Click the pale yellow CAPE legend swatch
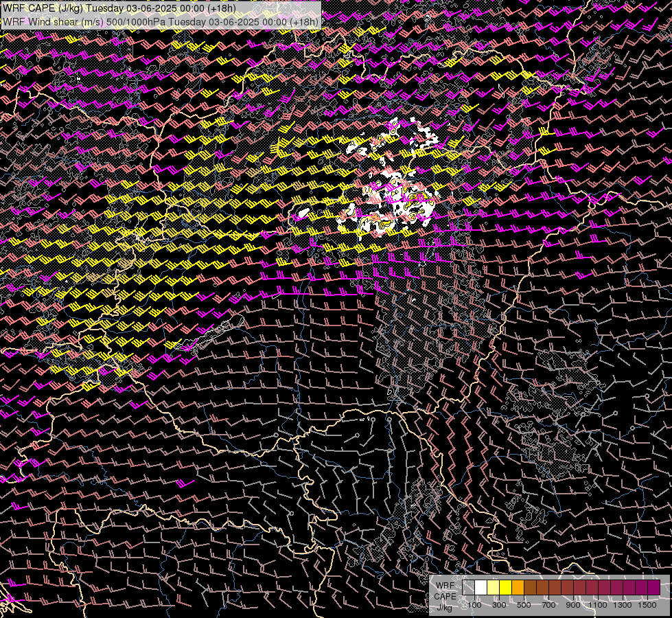The height and width of the screenshot is (618, 672). tap(494, 588)
